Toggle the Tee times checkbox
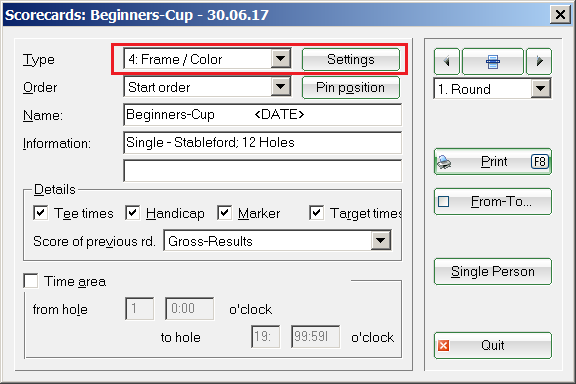The height and width of the screenshot is (384, 576). pyautogui.click(x=40, y=213)
